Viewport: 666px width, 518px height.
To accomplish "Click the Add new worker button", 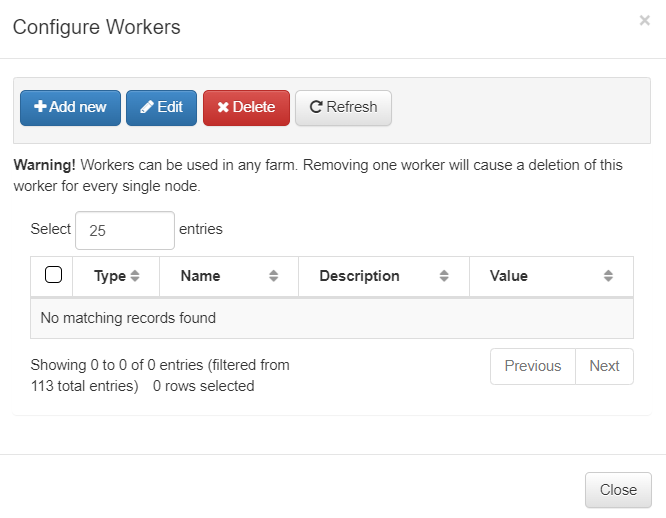I will 71,108.
